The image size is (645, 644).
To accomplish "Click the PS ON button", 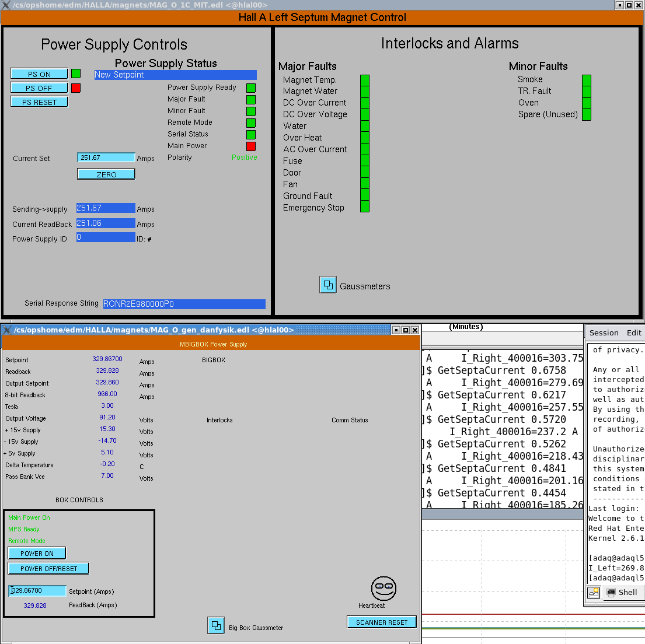I will click(39, 74).
